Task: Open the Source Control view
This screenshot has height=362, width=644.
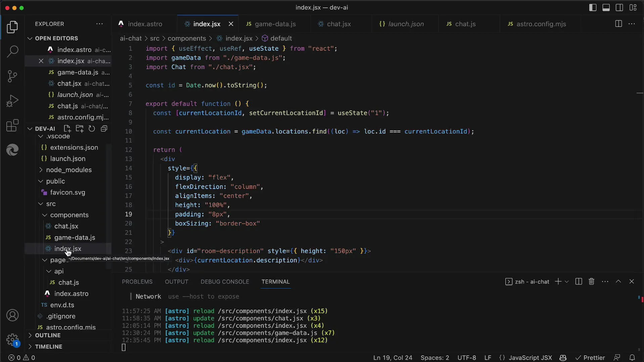Action: point(12,76)
